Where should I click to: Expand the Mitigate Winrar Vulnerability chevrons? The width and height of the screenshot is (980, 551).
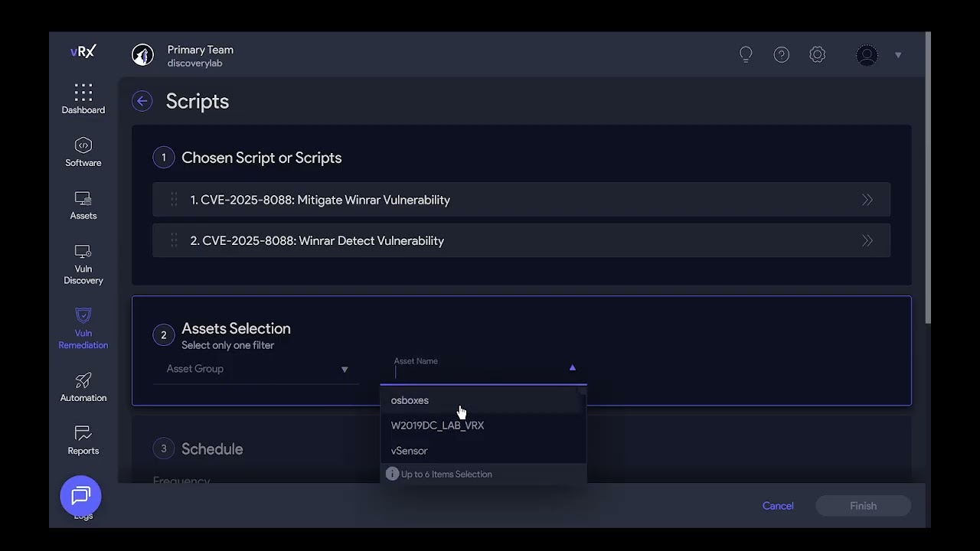tap(867, 200)
